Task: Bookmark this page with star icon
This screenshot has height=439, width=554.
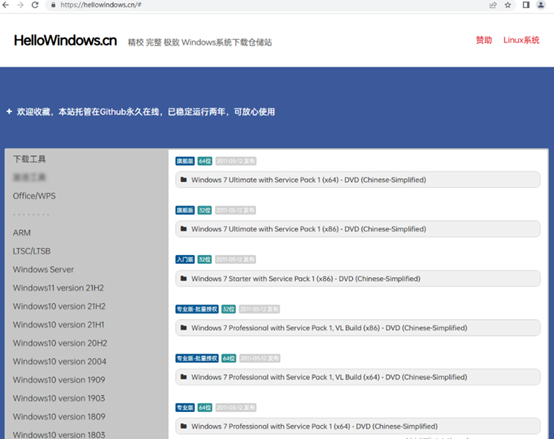Action: point(508,5)
